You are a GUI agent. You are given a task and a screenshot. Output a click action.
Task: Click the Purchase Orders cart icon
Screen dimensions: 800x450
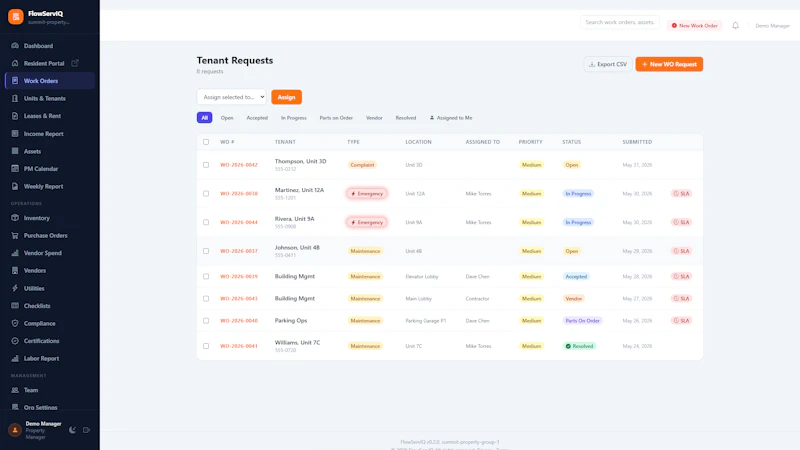[15, 235]
